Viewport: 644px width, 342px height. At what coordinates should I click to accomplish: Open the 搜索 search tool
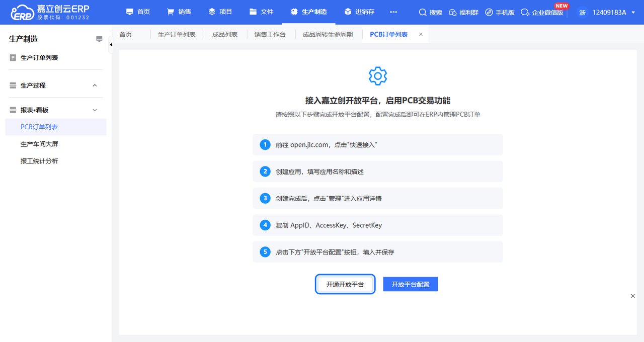431,12
